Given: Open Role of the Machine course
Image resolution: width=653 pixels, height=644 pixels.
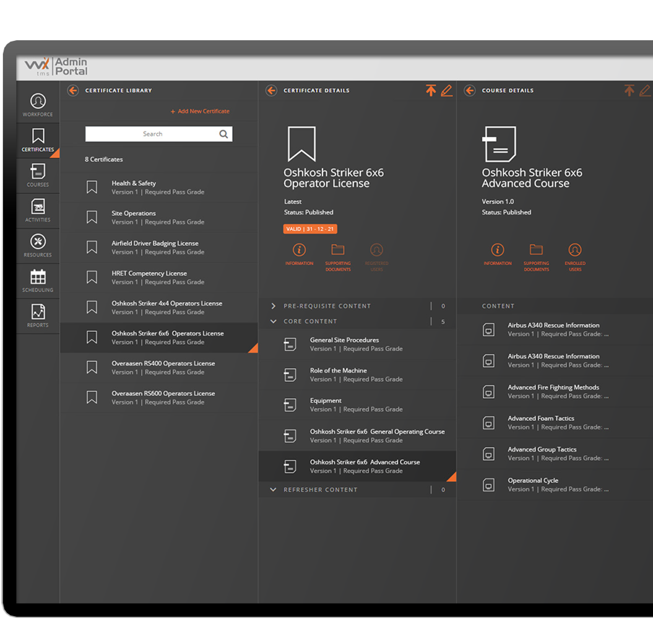Looking at the screenshot, I should point(357,375).
